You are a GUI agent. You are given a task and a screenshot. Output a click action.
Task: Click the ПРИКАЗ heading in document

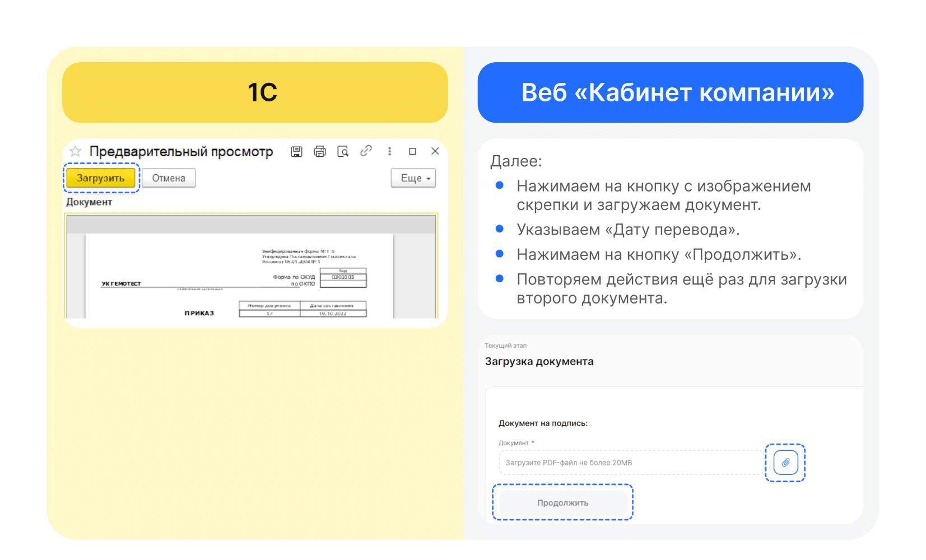tap(199, 313)
